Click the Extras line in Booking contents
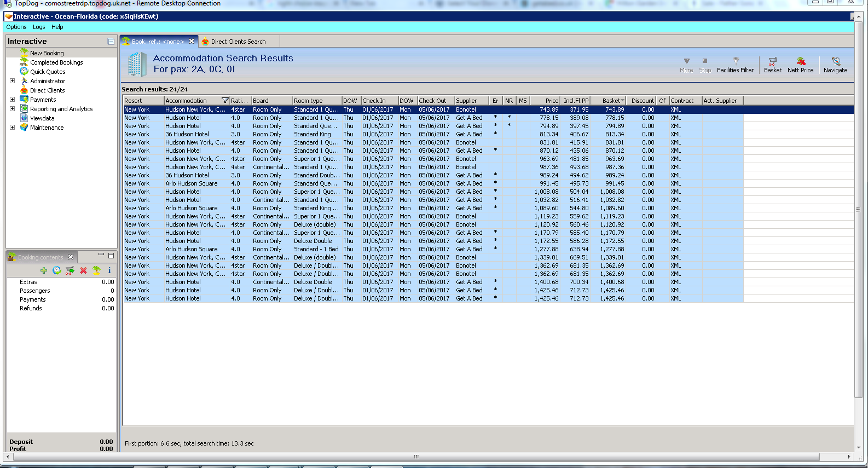This screenshot has width=868, height=468. pos(61,282)
